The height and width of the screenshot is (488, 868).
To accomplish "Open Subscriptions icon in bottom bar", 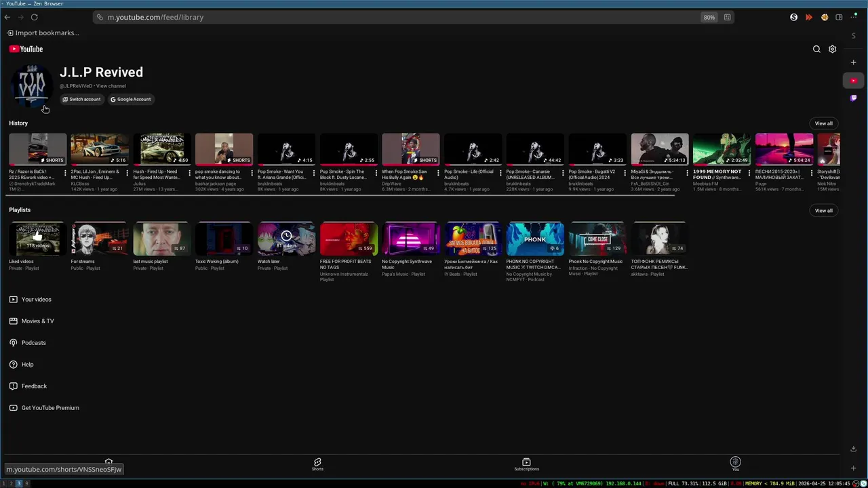I will (526, 464).
